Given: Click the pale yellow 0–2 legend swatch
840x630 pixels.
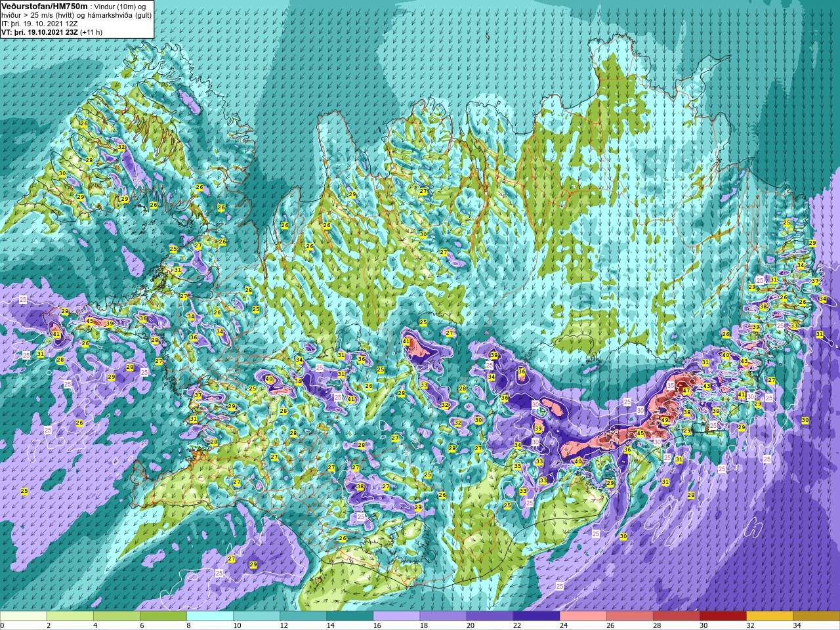Looking at the screenshot, I should click(24, 616).
